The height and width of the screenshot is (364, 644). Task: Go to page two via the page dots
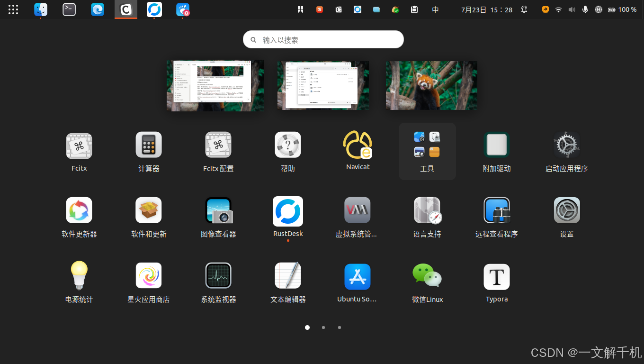tap(323, 327)
